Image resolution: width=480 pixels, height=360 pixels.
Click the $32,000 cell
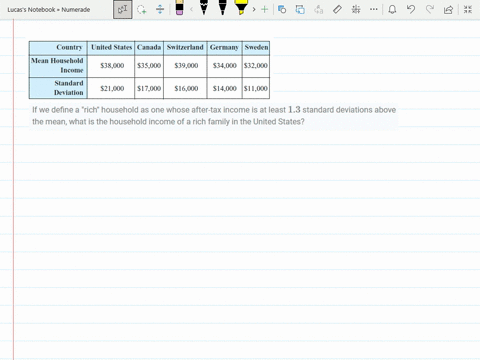[256, 66]
